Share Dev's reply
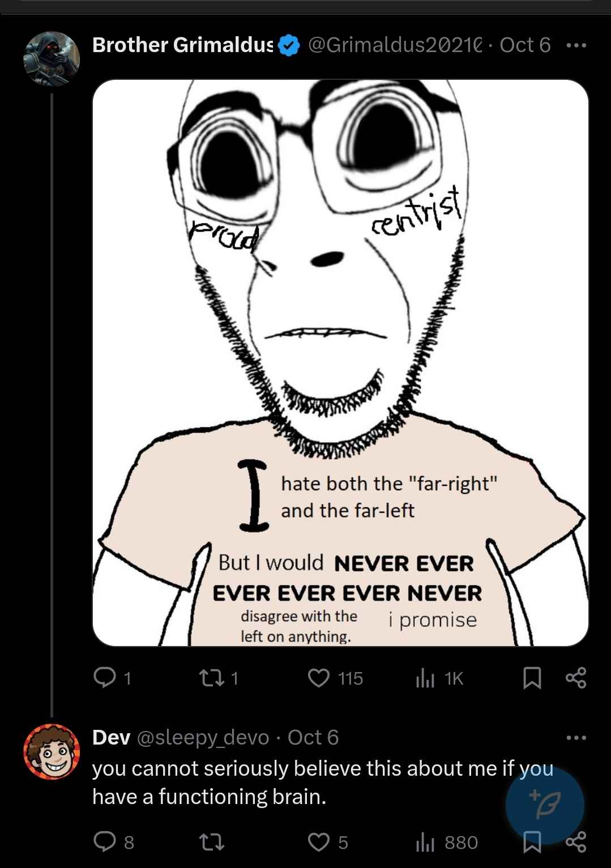Image resolution: width=611 pixels, height=868 pixels. (576, 842)
